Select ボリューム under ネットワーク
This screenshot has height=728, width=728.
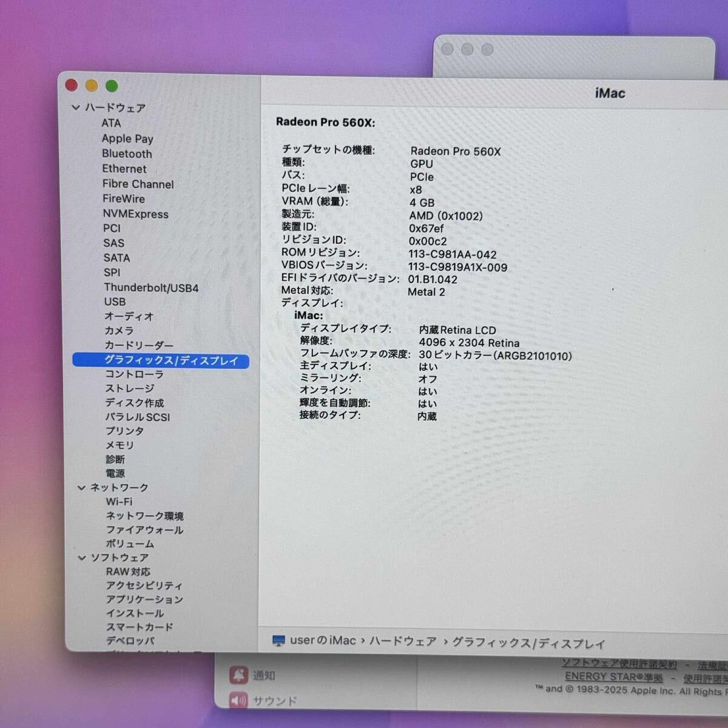130,544
